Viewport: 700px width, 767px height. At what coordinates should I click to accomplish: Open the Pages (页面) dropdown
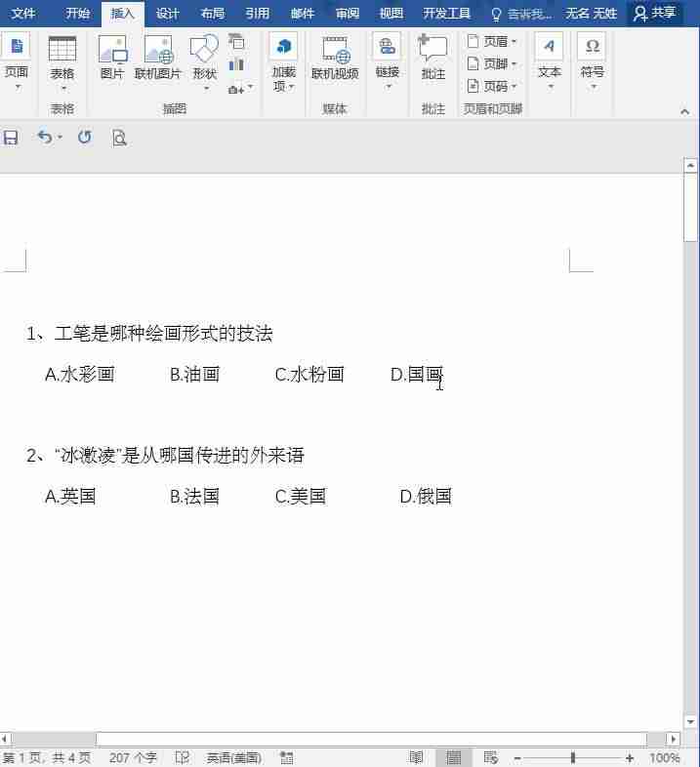point(17,61)
